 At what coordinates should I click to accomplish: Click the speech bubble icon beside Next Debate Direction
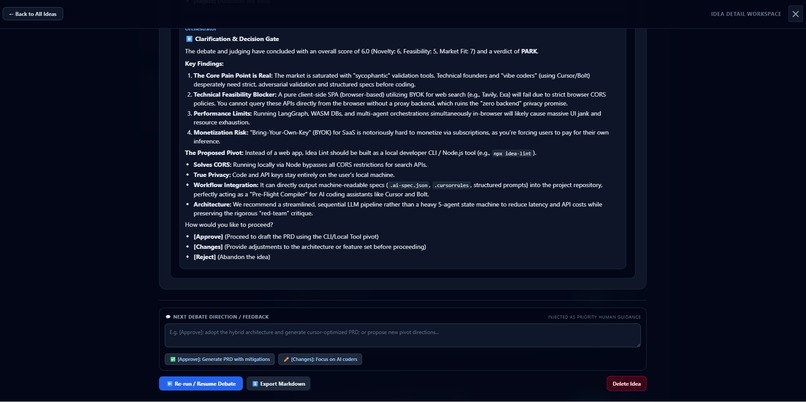pyautogui.click(x=168, y=317)
